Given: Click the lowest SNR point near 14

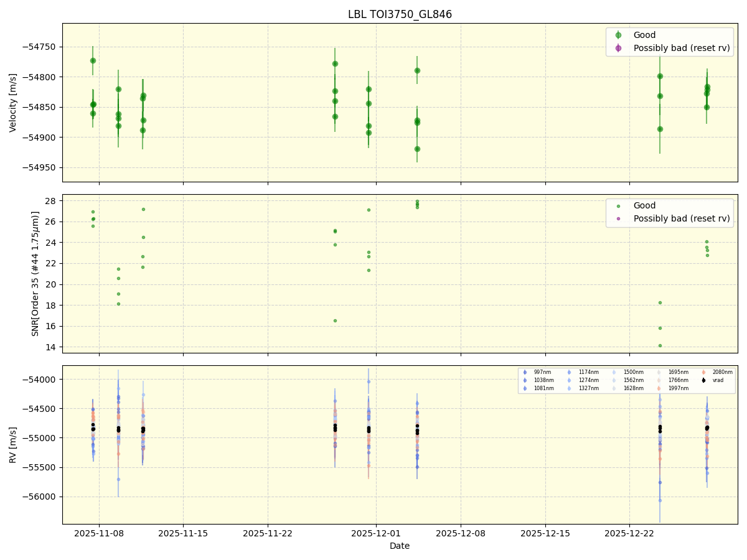Looking at the screenshot, I should coord(660,345).
